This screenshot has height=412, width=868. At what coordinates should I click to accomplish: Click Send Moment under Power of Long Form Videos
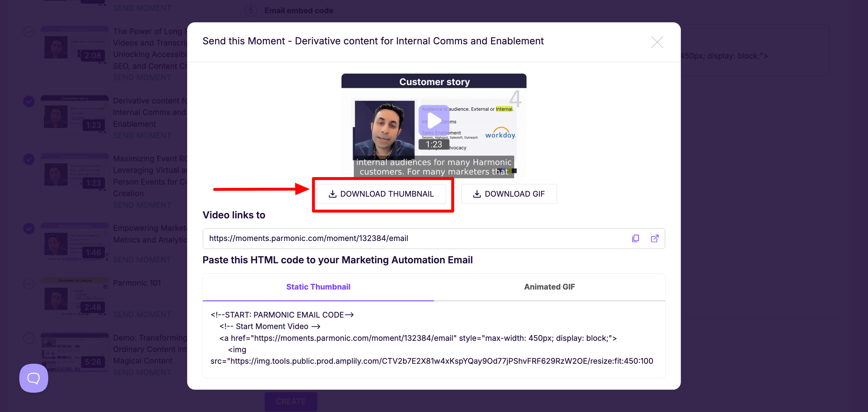click(x=142, y=78)
